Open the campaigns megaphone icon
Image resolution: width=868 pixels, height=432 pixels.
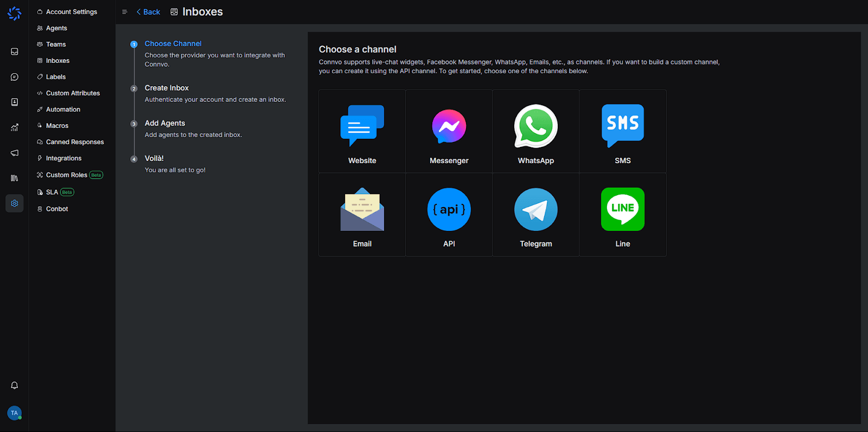(x=15, y=153)
